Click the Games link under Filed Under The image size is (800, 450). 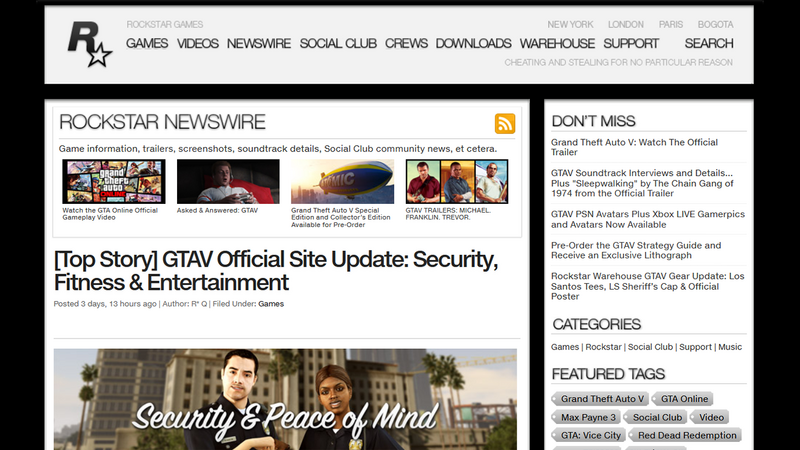pyautogui.click(x=271, y=304)
